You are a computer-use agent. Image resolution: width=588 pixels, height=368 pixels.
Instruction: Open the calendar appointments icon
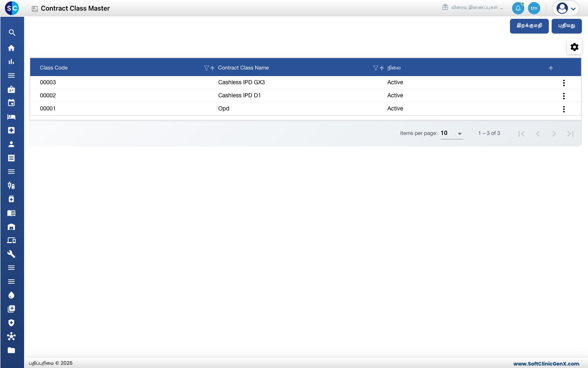(x=11, y=103)
